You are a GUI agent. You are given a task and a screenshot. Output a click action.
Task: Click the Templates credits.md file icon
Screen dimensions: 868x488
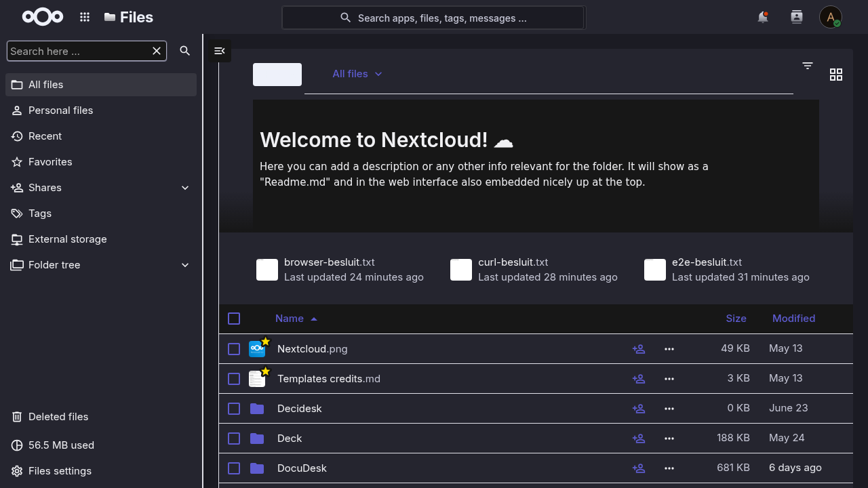257,379
